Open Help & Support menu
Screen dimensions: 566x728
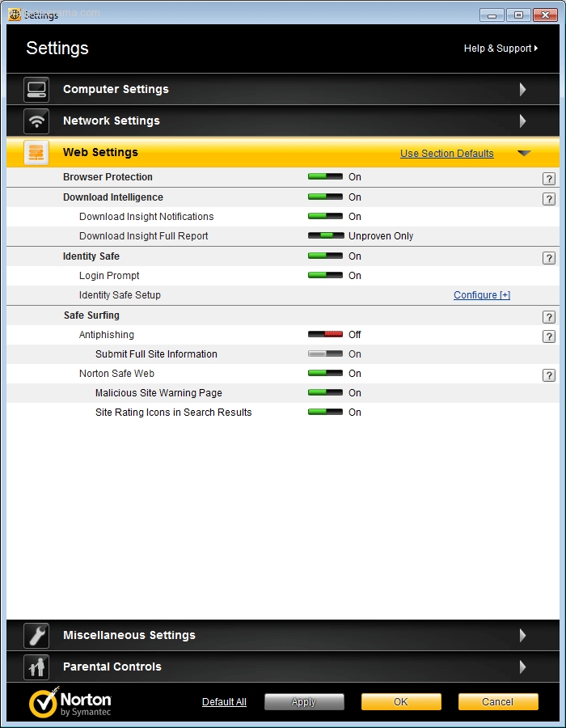coord(501,49)
